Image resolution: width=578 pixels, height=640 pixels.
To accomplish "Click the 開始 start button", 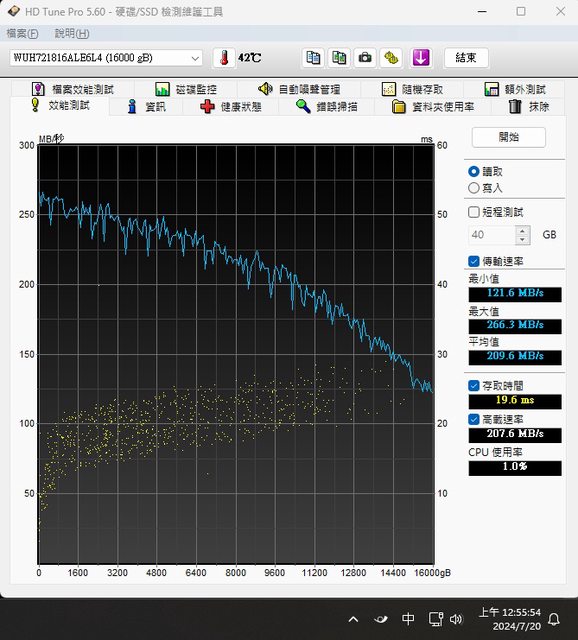I will pyautogui.click(x=509, y=137).
